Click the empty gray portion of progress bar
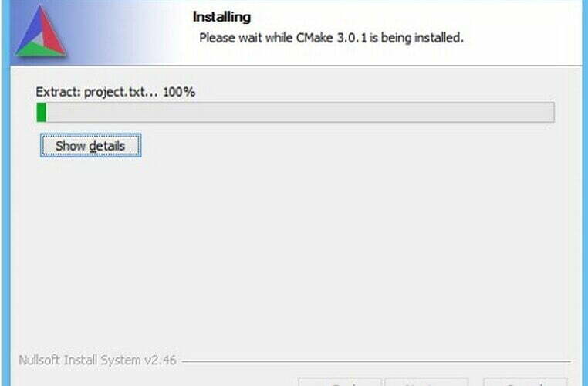Image resolution: width=588 pixels, height=386 pixels. 300,112
